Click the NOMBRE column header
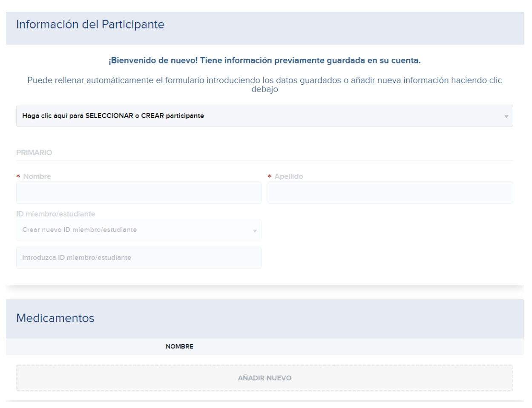 click(179, 347)
